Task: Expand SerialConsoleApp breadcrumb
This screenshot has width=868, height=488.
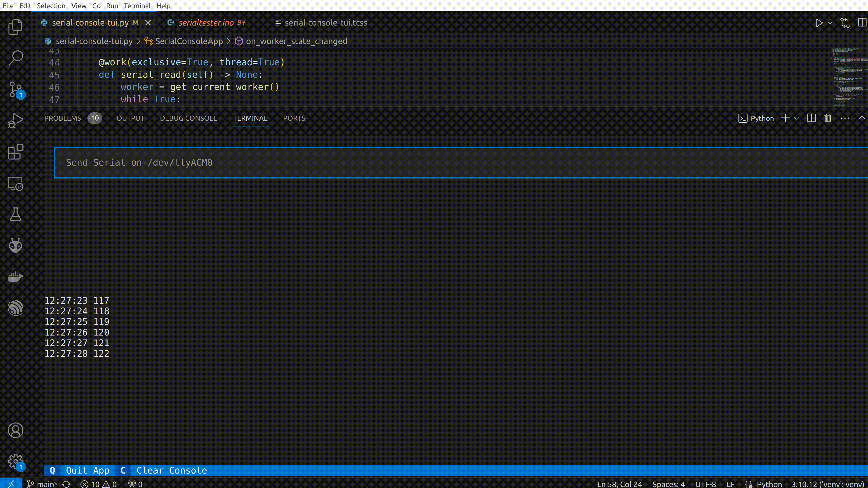Action: (x=189, y=41)
